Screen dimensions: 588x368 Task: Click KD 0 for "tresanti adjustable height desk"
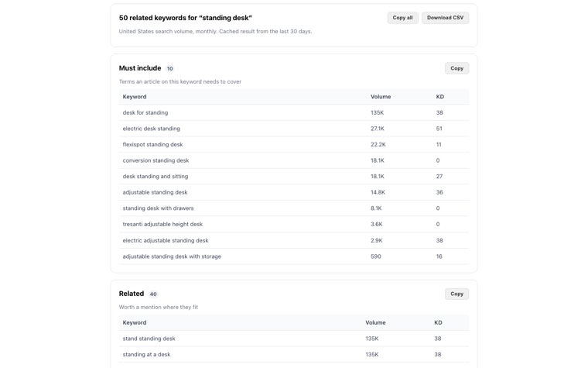[438, 224]
